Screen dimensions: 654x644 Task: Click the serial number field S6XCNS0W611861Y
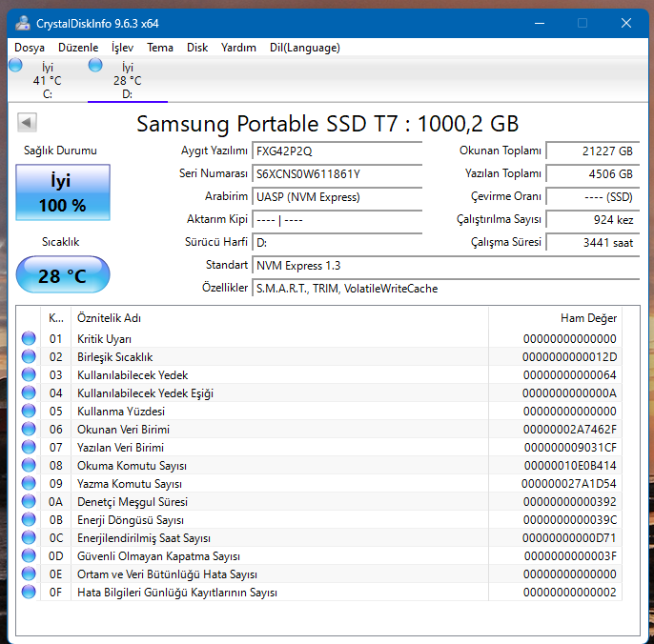point(337,173)
